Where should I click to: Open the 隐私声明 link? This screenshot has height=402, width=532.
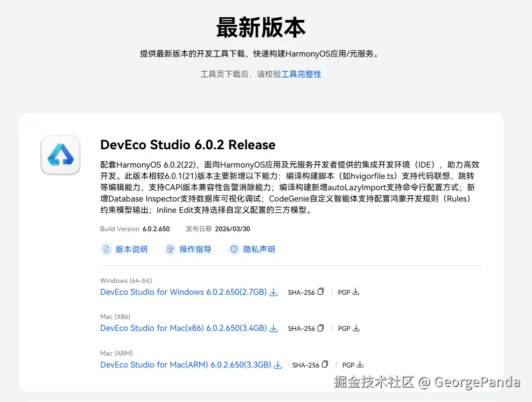coord(259,249)
